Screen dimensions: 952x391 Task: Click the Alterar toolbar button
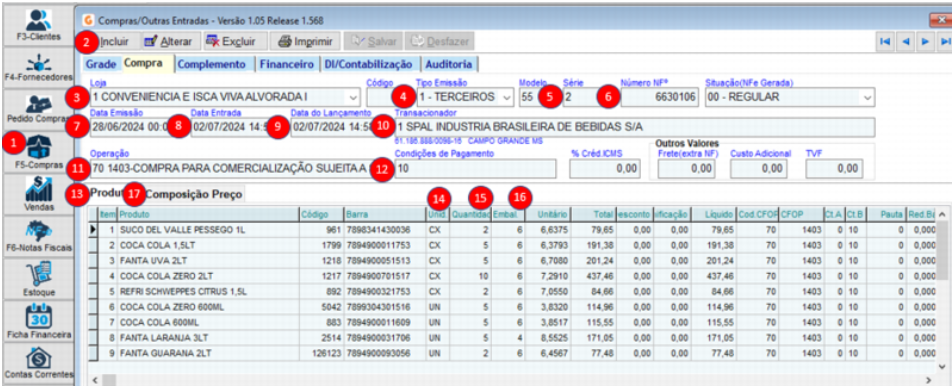(x=168, y=41)
